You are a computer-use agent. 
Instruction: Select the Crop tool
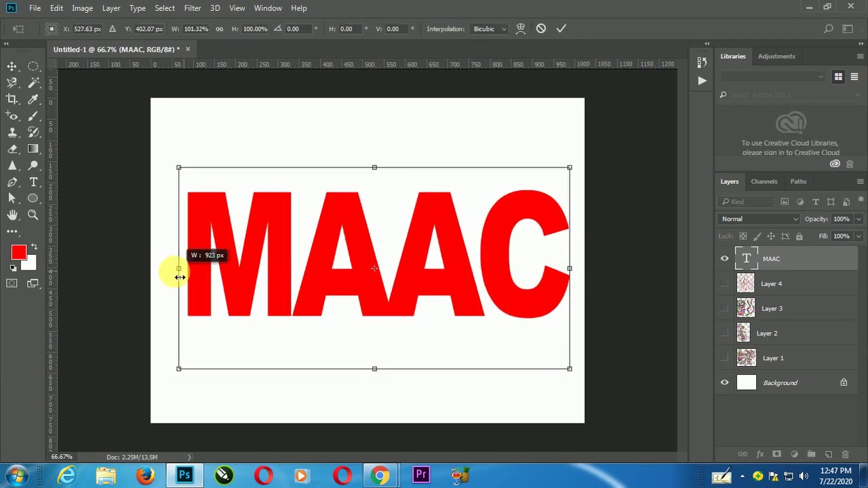(12, 99)
